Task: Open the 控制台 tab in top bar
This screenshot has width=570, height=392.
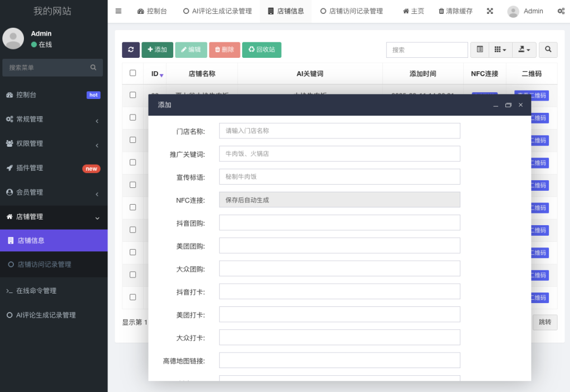Action: 152,11
